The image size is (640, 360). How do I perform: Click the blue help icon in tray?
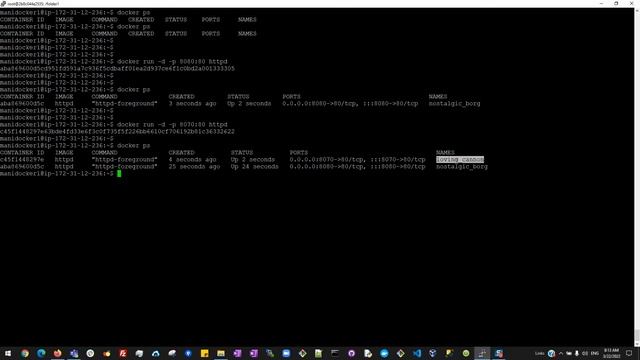coord(551,353)
